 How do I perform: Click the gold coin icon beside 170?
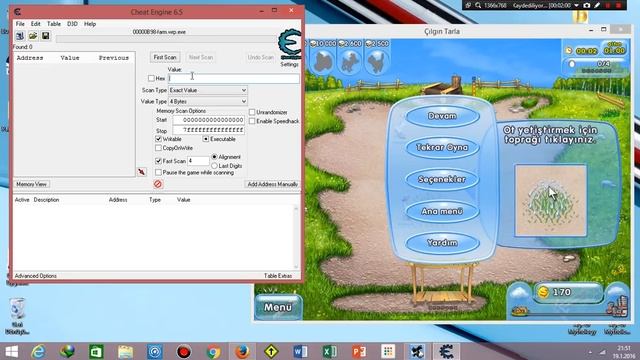pyautogui.click(x=543, y=292)
